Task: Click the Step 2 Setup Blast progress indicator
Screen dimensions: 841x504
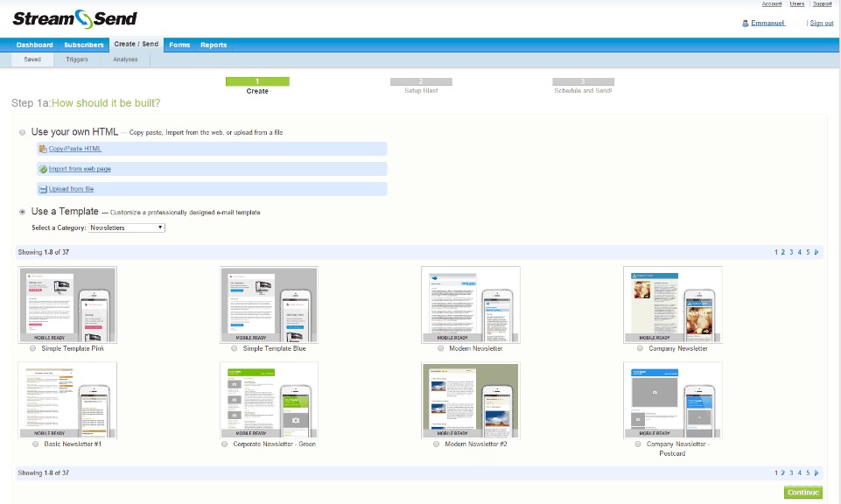Action: click(421, 81)
